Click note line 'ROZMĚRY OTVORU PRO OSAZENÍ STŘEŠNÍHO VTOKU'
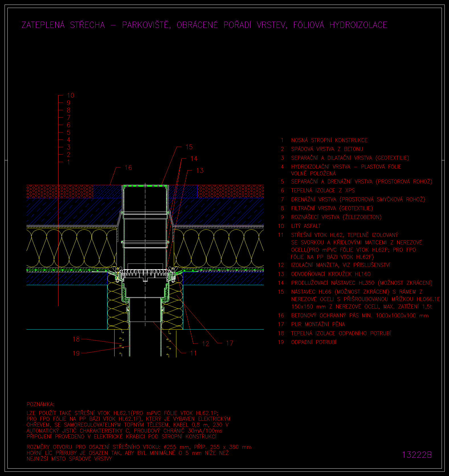The width and height of the screenshot is (449, 476). 139,447
